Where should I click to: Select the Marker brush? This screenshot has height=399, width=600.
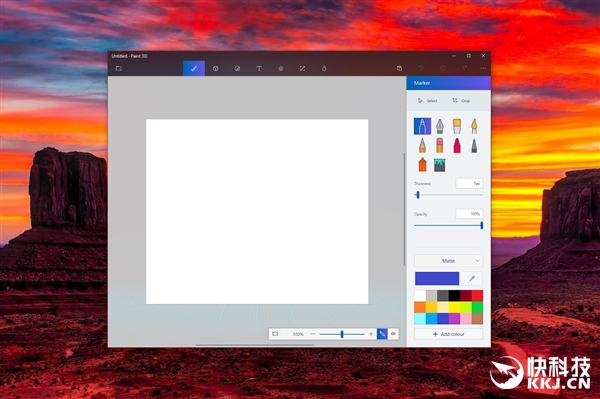pos(422,126)
